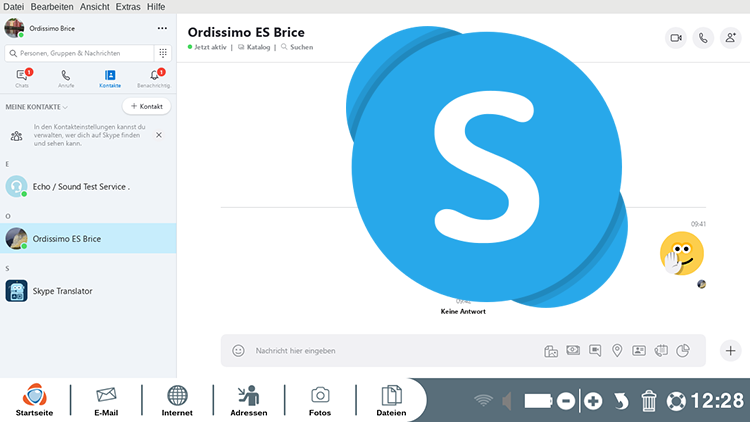Open Adressen from the bottom bar

[x=249, y=400]
